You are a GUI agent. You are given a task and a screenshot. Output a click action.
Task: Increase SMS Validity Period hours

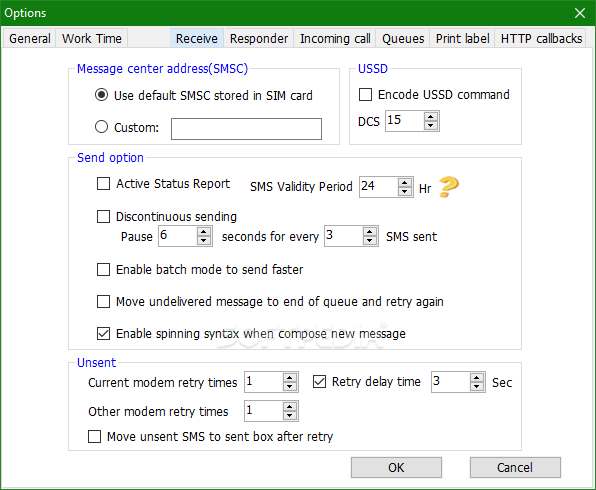coord(404,183)
